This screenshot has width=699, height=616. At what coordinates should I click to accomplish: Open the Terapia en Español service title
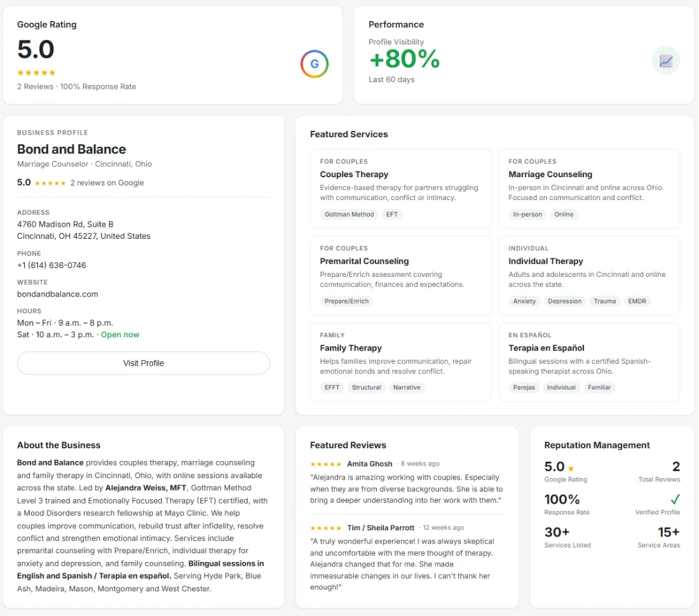pyautogui.click(x=546, y=348)
